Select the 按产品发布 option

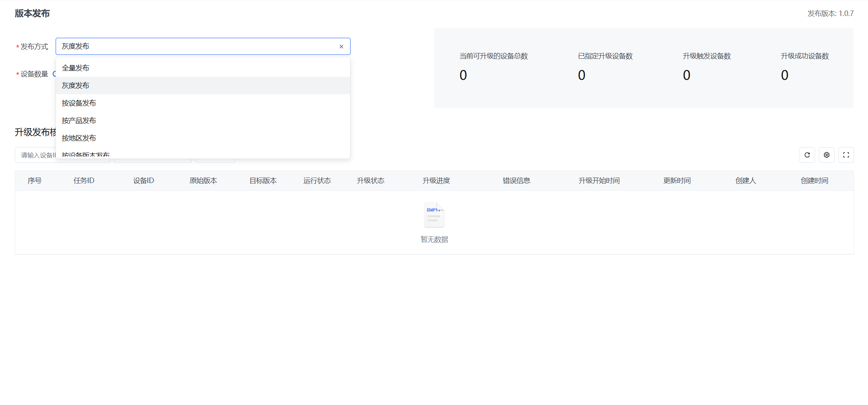coord(79,121)
